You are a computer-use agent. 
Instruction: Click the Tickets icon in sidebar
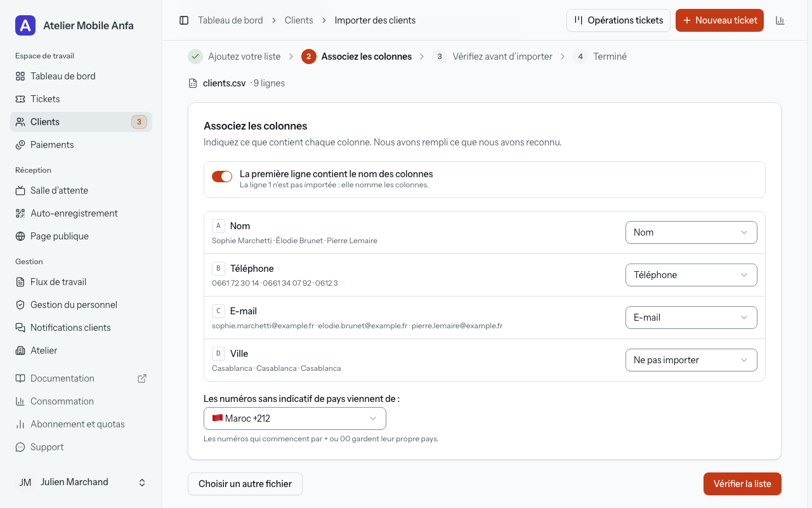coord(20,99)
